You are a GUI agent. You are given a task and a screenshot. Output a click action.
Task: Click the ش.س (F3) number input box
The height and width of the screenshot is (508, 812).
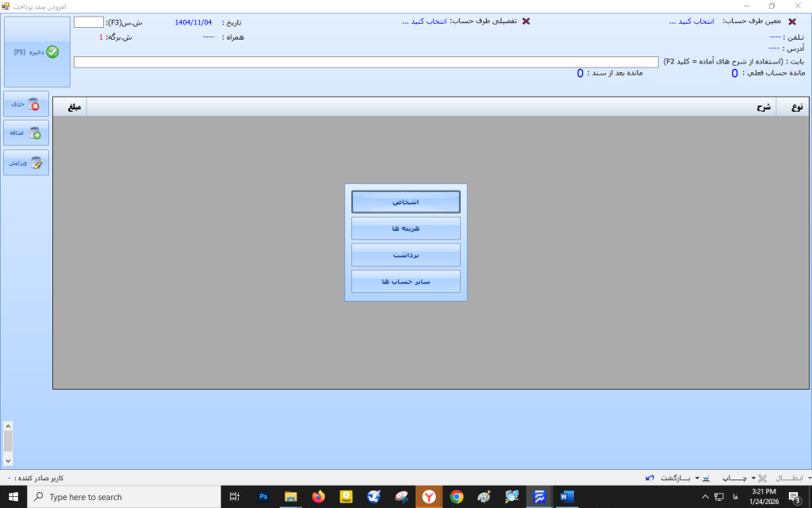tap(89, 22)
